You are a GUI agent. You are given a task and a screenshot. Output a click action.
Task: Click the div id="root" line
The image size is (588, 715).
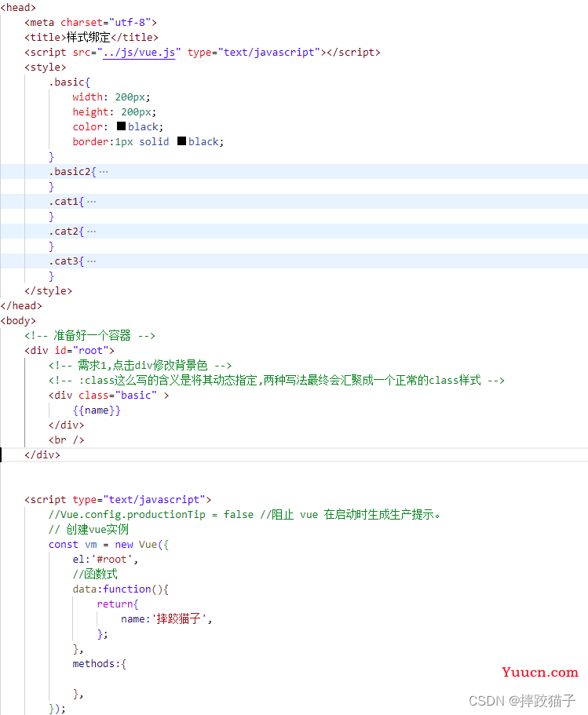click(69, 351)
